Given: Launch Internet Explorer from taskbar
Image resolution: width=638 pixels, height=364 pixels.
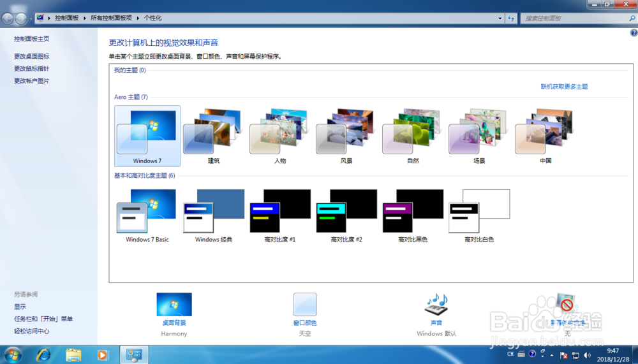Looking at the screenshot, I should (x=43, y=354).
